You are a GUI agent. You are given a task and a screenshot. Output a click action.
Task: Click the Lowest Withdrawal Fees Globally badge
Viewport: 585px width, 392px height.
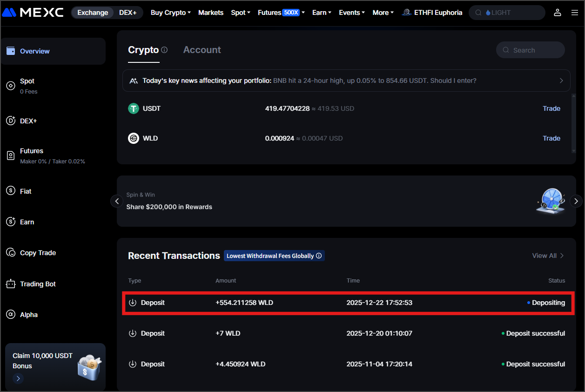pyautogui.click(x=274, y=256)
